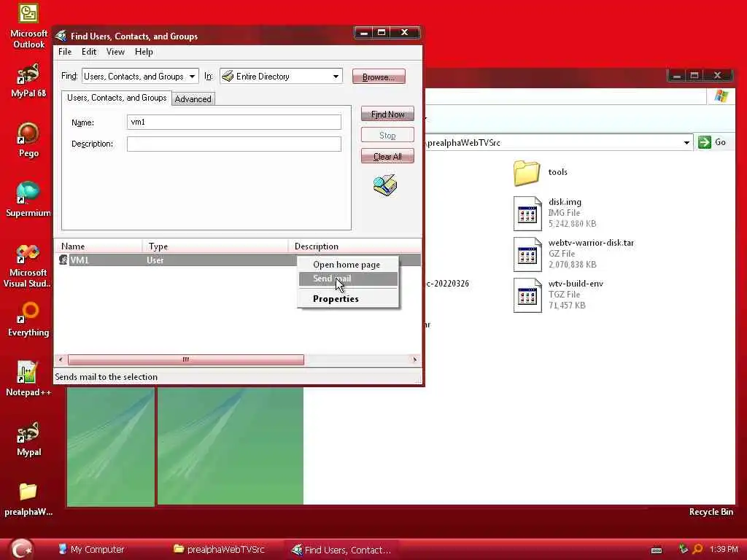Click the horizontal scrollbar thumb in results

coord(186,359)
